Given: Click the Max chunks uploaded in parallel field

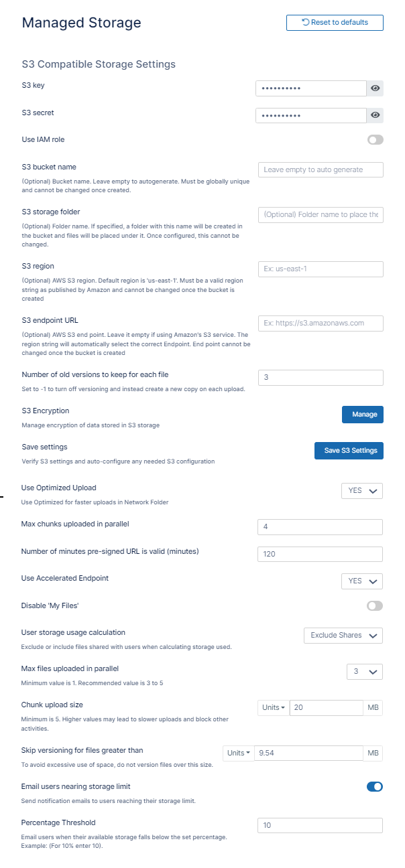Looking at the screenshot, I should pos(321,527).
